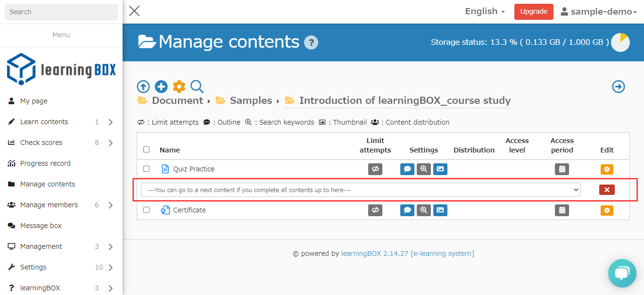The height and width of the screenshot is (295, 644).
Task: Click the upload arrow icon above the breadcrumb
Action: (143, 86)
